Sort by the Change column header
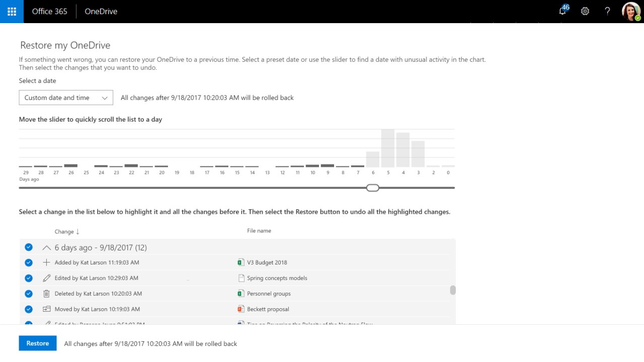The image size is (644, 362). pos(67,231)
